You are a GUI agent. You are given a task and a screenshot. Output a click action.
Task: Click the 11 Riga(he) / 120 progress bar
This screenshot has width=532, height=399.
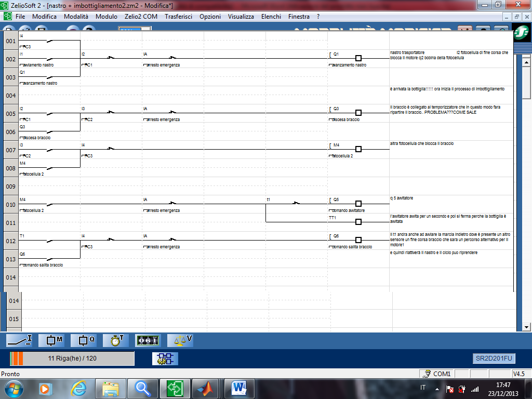72,358
